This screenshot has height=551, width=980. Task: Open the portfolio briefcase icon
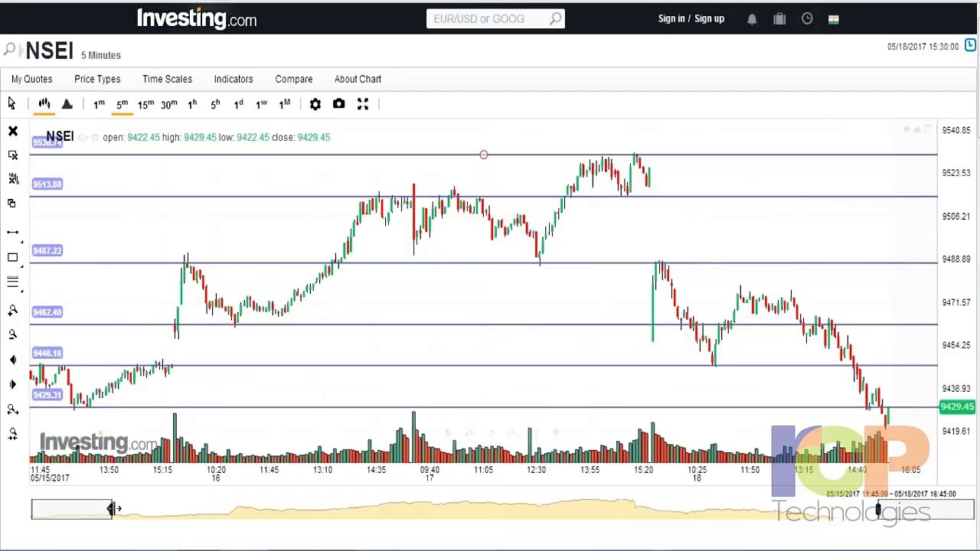(x=779, y=19)
